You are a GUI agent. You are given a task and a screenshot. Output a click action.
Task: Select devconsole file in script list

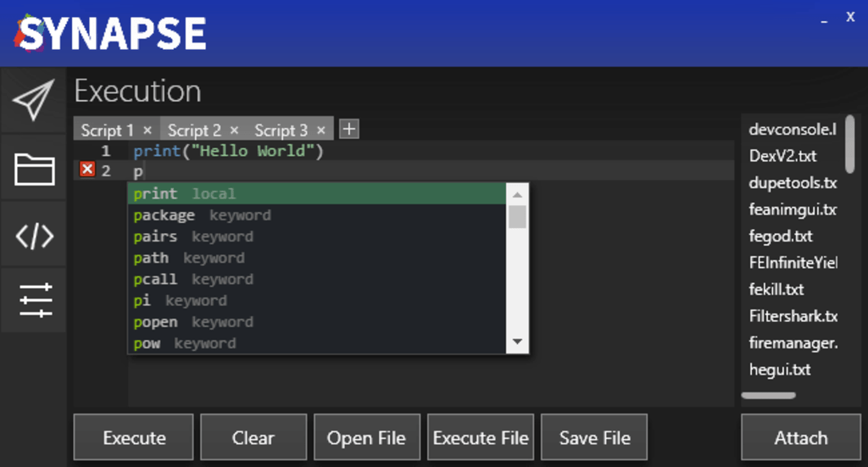click(x=793, y=130)
